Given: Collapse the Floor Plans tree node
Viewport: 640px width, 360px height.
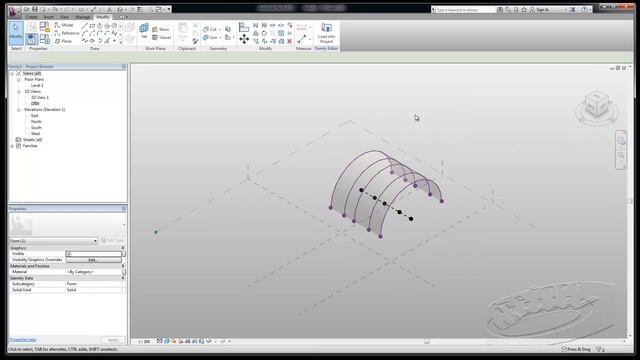Looking at the screenshot, I should pos(18,80).
